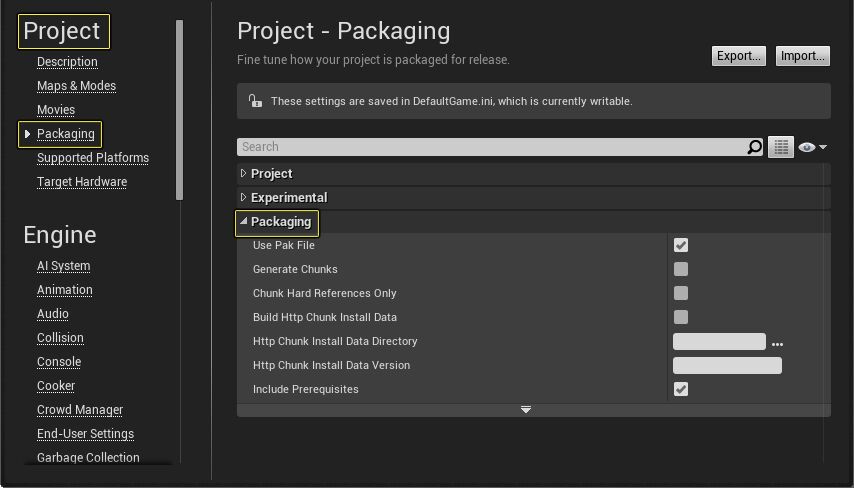Open the eye view options dropdown
This screenshot has width=854, height=488.
(812, 147)
